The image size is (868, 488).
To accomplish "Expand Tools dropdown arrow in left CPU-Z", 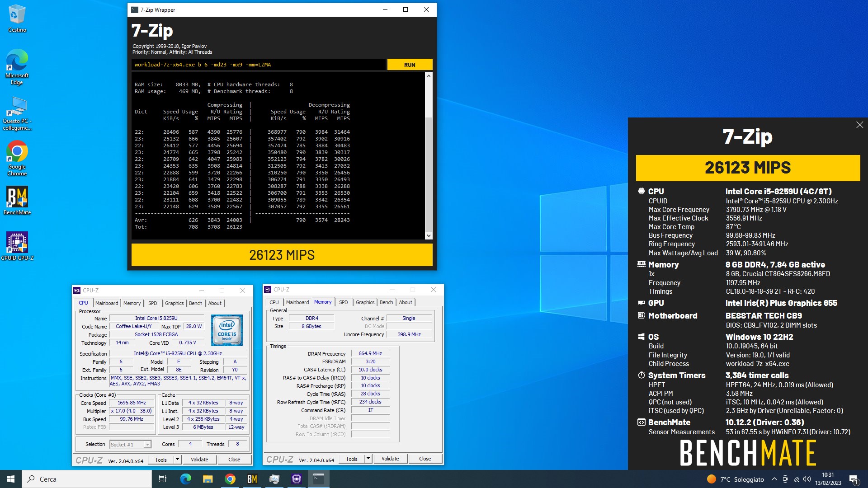I will 178,460.
